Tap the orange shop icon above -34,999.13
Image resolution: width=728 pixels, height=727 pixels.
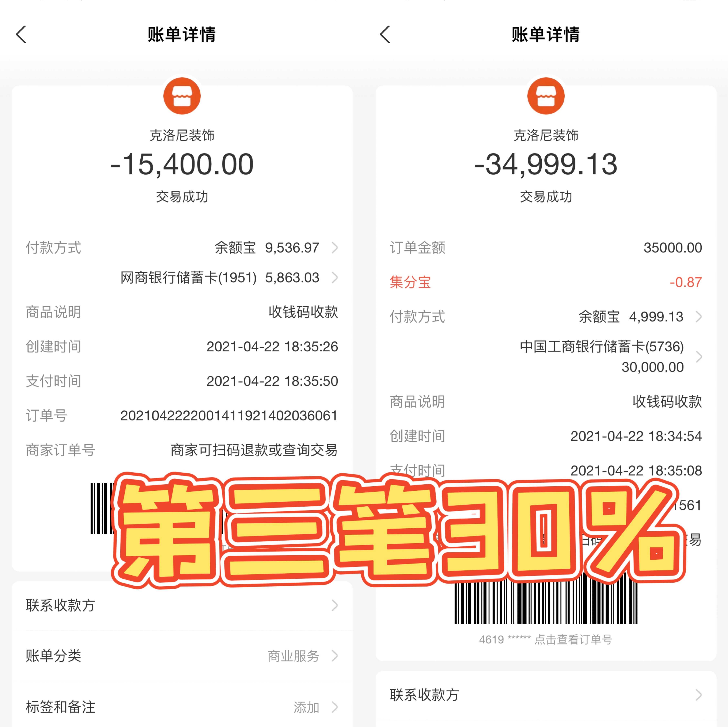click(x=546, y=96)
